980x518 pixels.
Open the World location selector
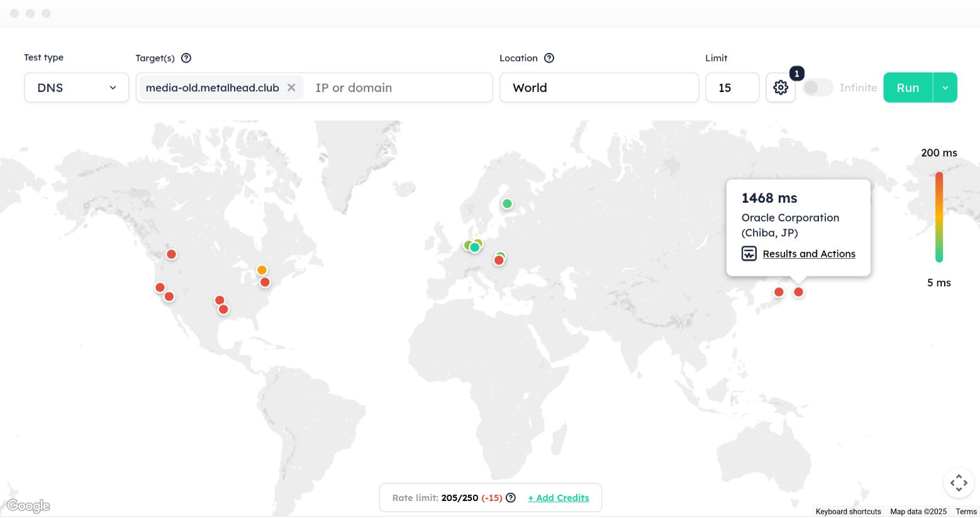(598, 87)
